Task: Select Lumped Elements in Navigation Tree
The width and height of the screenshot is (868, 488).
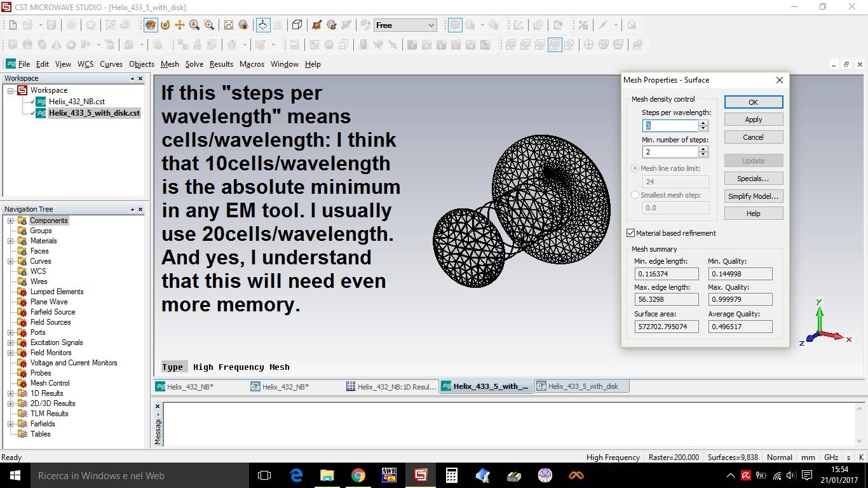Action: point(57,292)
